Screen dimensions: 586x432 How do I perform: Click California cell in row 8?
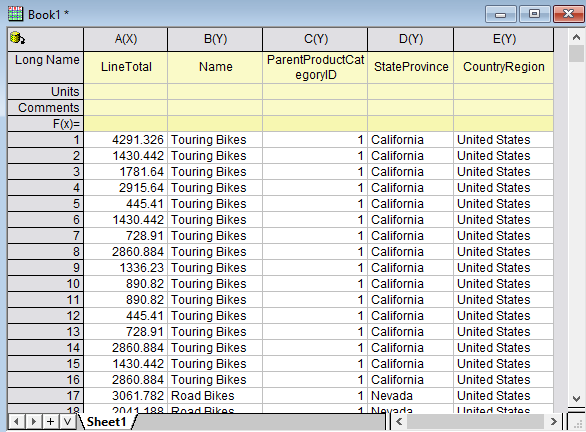[x=411, y=252]
